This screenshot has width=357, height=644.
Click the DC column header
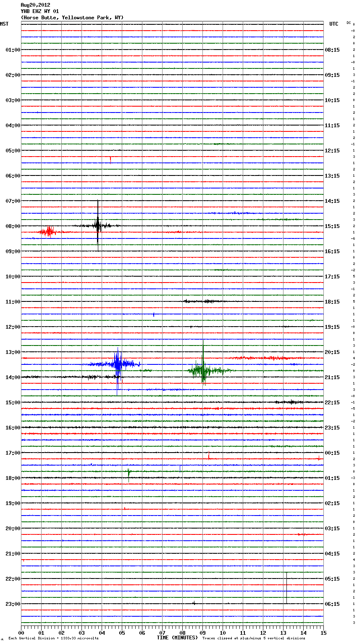coord(349,23)
